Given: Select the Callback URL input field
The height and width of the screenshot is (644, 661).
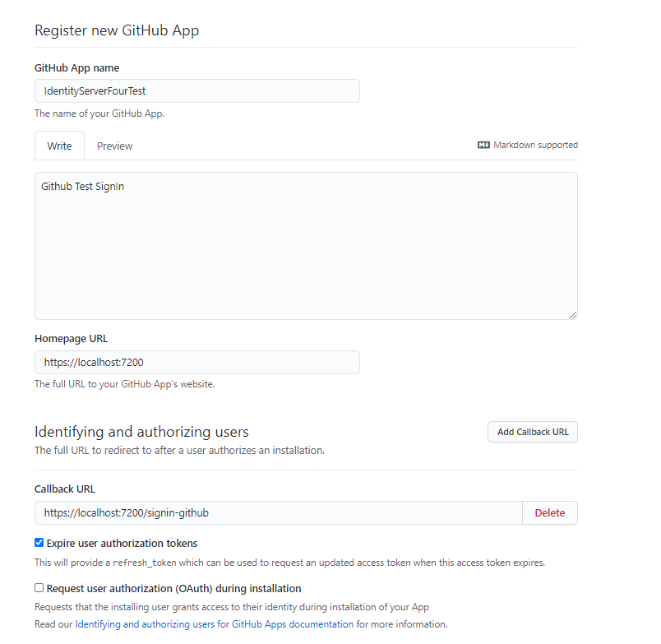Looking at the screenshot, I should pyautogui.click(x=279, y=513).
